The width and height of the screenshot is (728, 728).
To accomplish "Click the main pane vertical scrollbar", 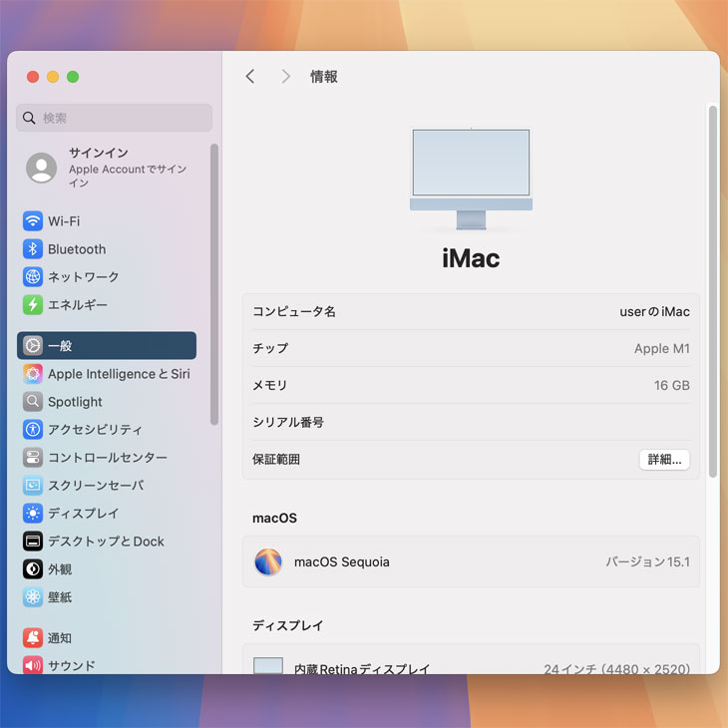I will 713,291.
